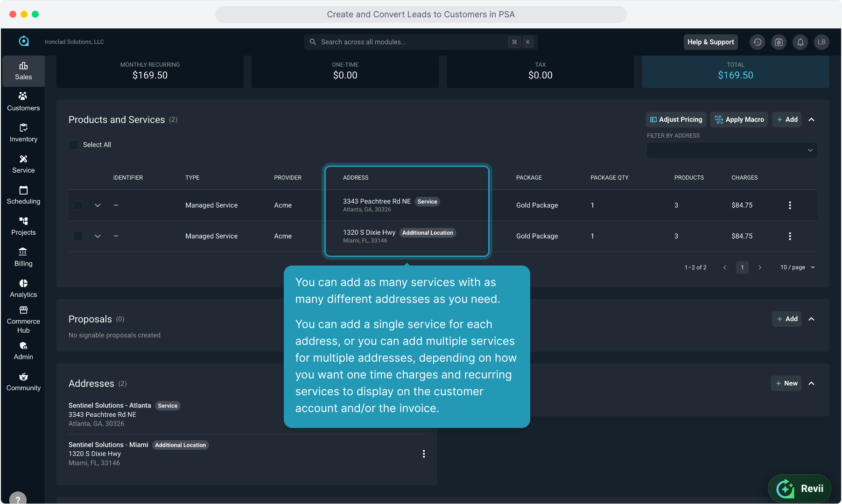
Task: Focus the search across all modules field
Action: pyautogui.click(x=421, y=42)
